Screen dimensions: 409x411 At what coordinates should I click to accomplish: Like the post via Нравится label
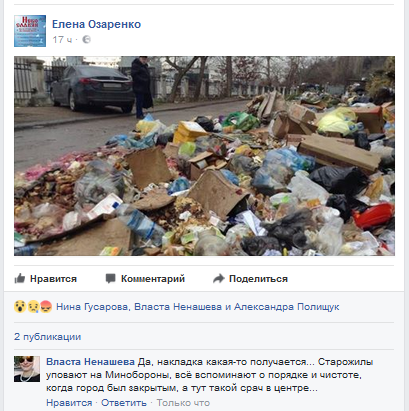(x=53, y=279)
